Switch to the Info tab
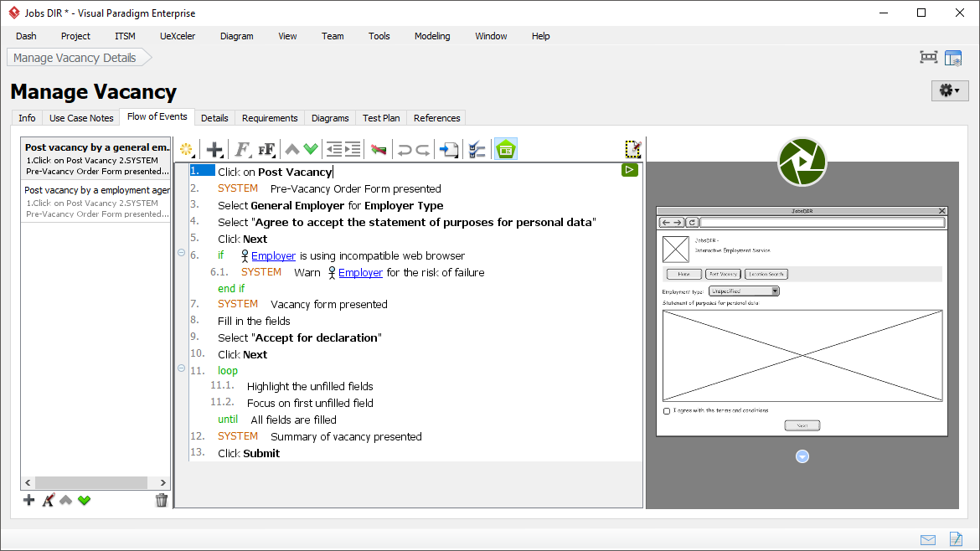980x551 pixels. [27, 118]
